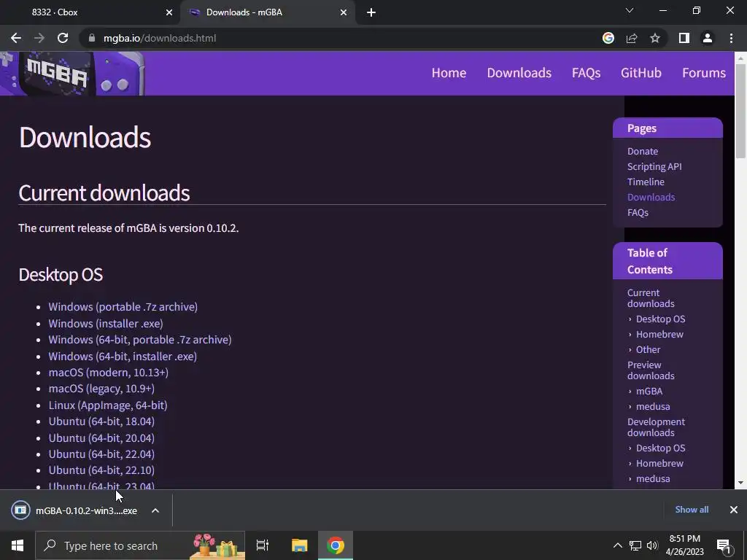Viewport: 747px width, 560px height.
Task: Go back with the browser back arrow
Action: click(16, 38)
